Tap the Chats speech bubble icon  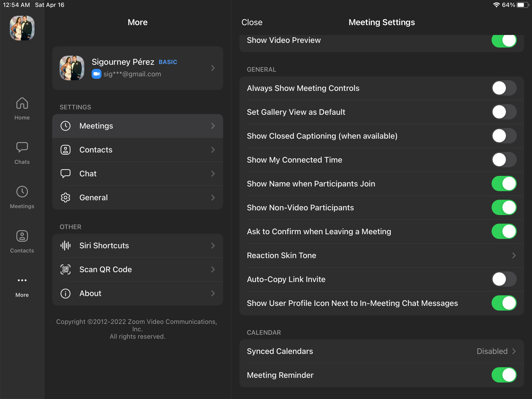(x=22, y=147)
